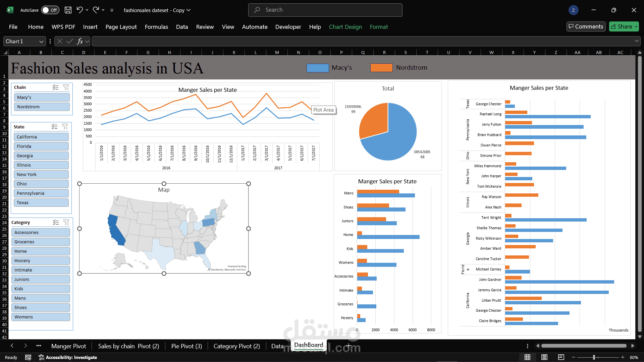Viewport: 644px width, 362px height.
Task: Click the Comments button
Action: 586,26
